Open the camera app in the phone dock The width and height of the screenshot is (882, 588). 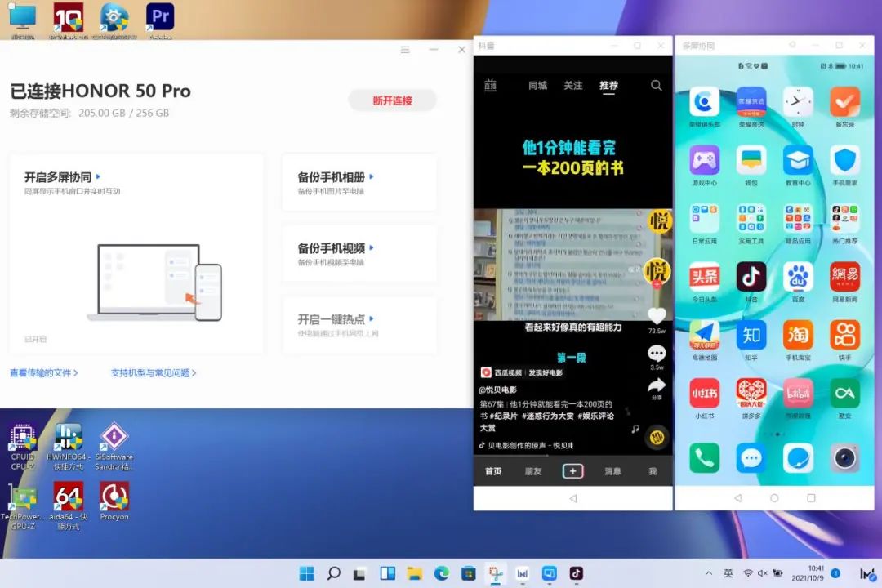(844, 458)
